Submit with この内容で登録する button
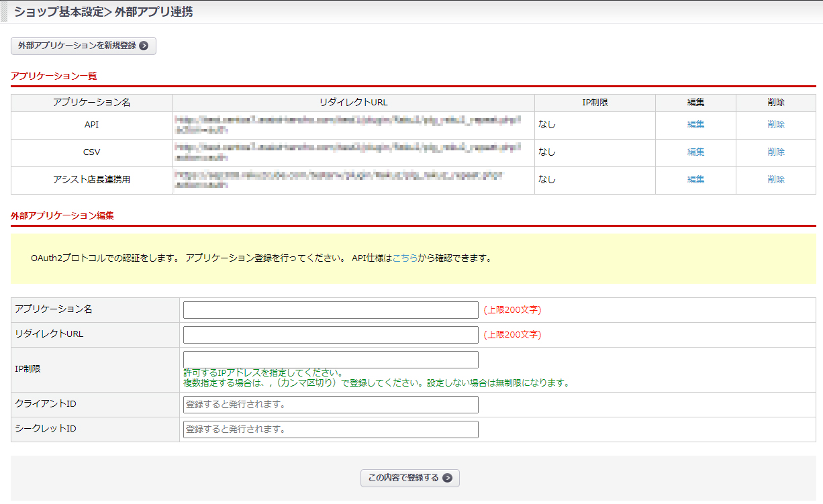 click(409, 478)
